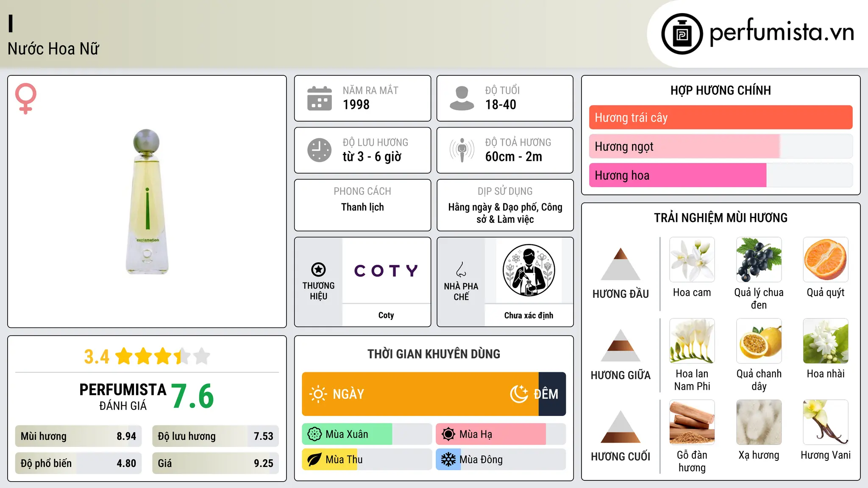
Task: Click the Thời gian khuyên dùng heading
Action: point(434,354)
